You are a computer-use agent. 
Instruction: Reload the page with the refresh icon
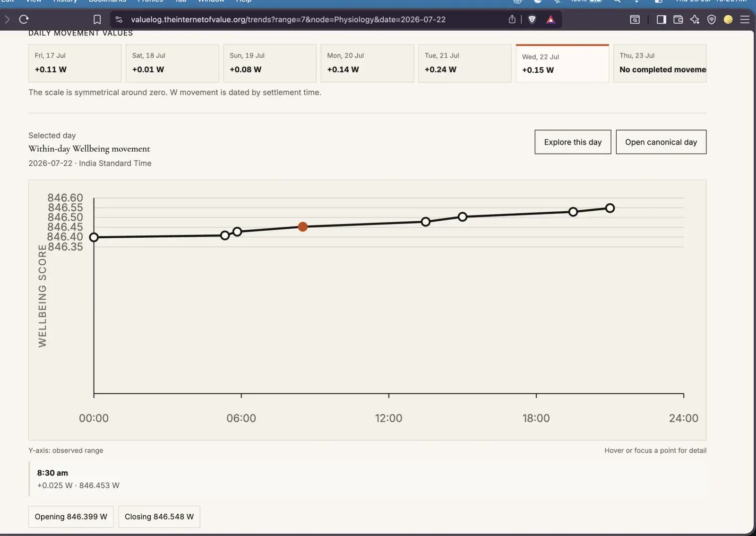click(x=24, y=19)
